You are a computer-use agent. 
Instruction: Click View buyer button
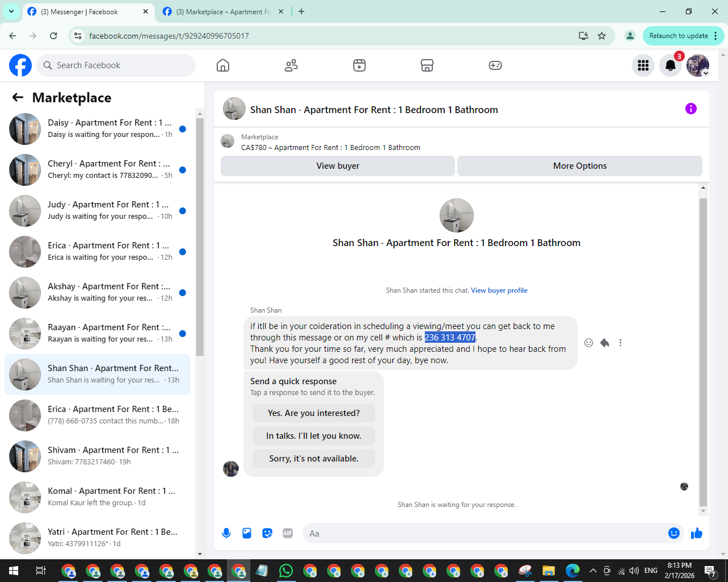click(x=338, y=166)
